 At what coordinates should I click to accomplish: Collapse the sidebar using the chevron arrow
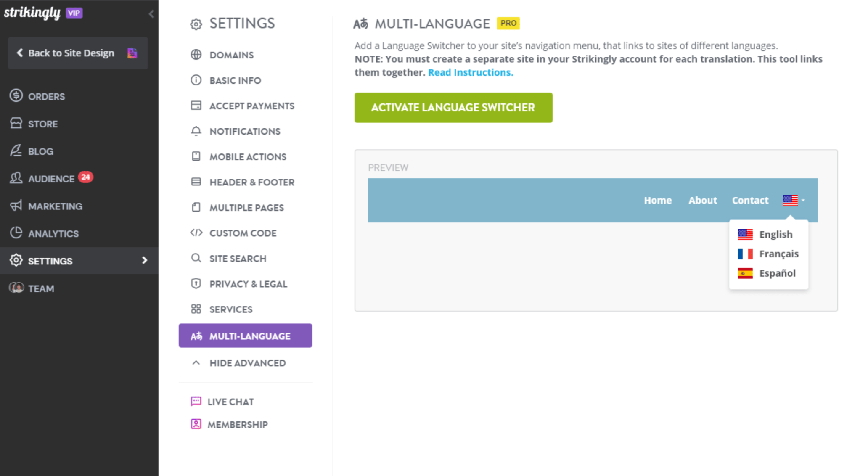[x=151, y=13]
